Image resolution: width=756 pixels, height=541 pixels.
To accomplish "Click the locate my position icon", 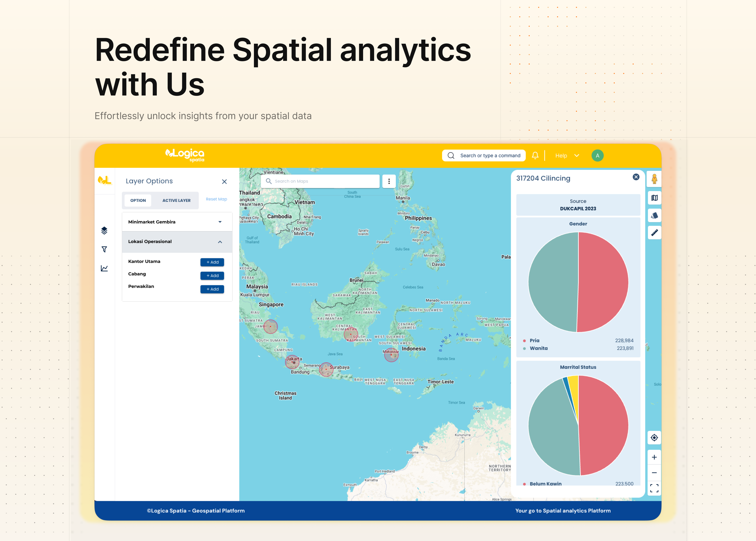I will point(654,437).
